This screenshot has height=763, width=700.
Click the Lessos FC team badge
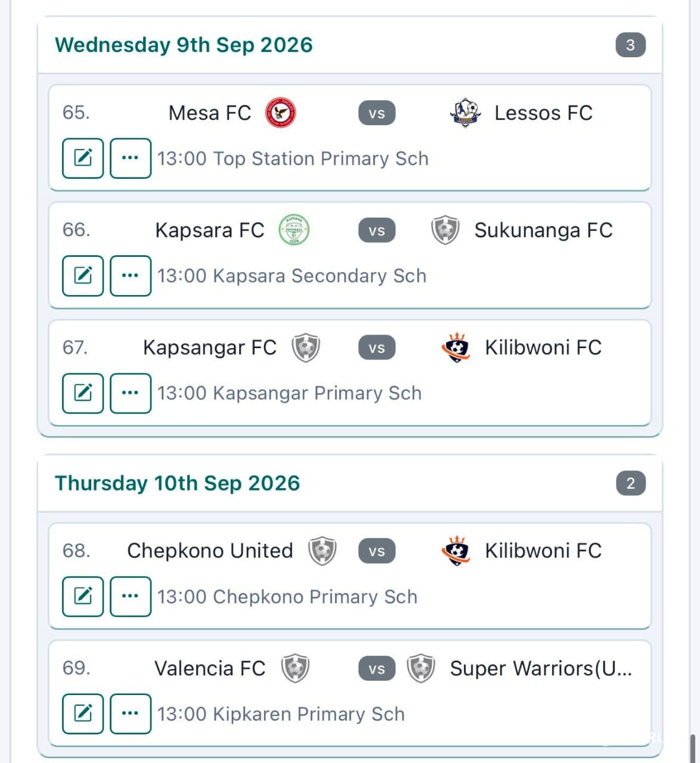click(x=465, y=113)
